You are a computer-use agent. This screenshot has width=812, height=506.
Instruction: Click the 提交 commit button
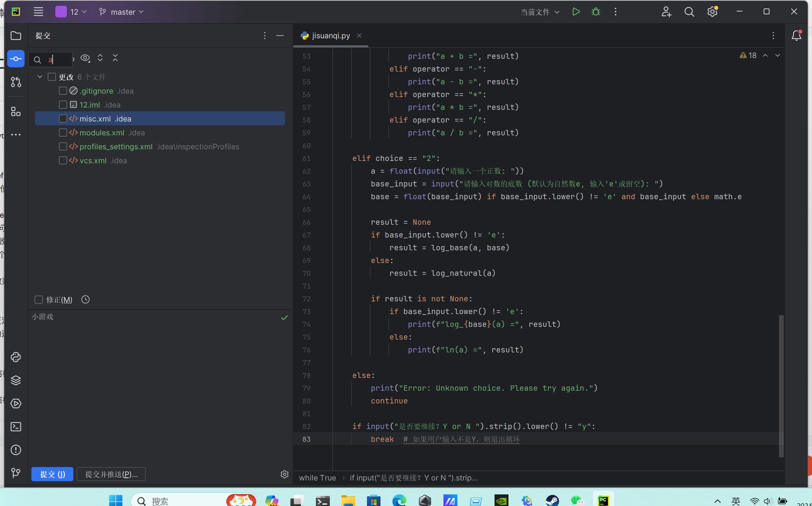(x=52, y=474)
